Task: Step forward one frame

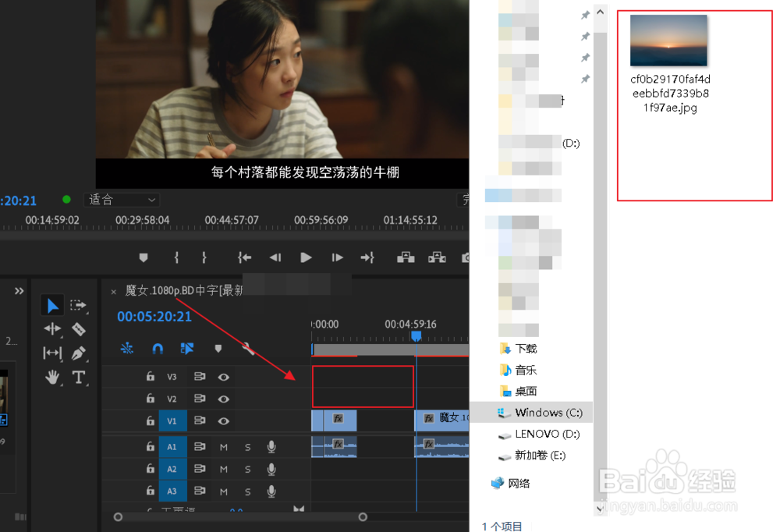Action: tap(337, 257)
